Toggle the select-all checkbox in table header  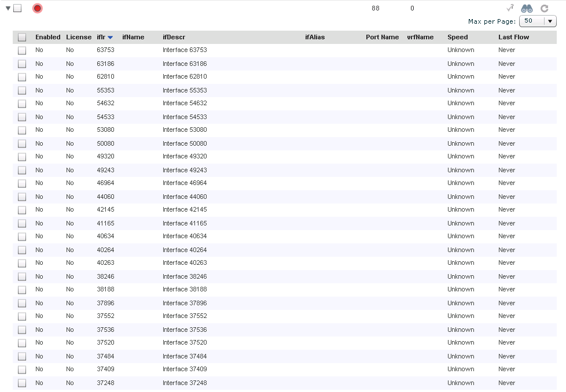(22, 38)
